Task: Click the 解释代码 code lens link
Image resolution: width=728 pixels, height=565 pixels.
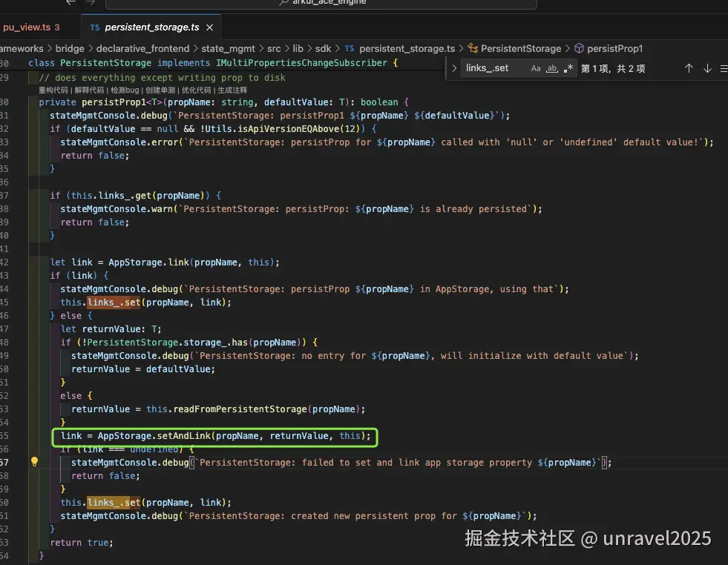Action: [x=89, y=90]
